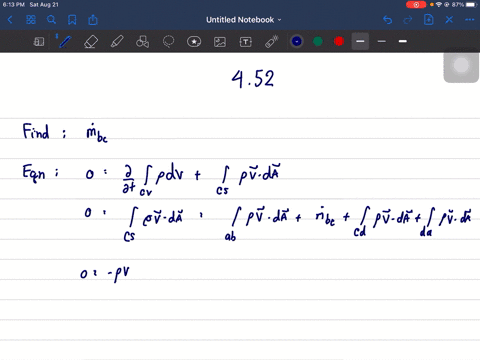Redo the last undone stroke
The image size is (480, 360).
pos(408,20)
